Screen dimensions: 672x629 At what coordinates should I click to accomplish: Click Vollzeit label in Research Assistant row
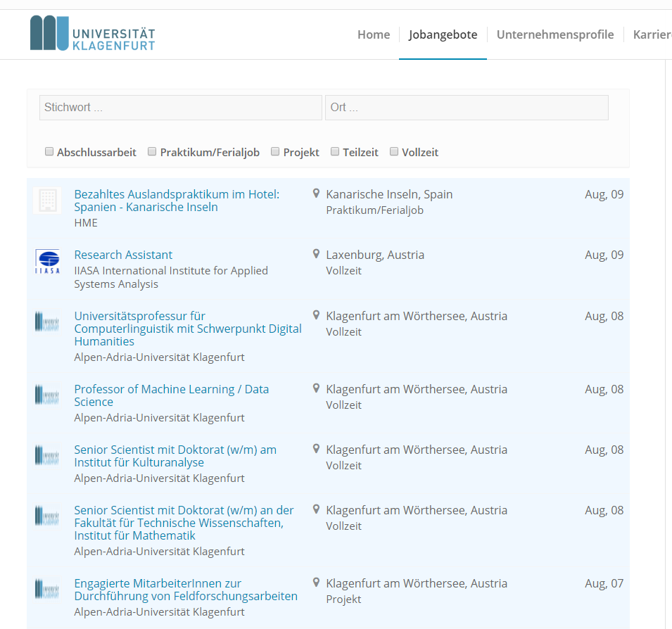[x=343, y=270]
